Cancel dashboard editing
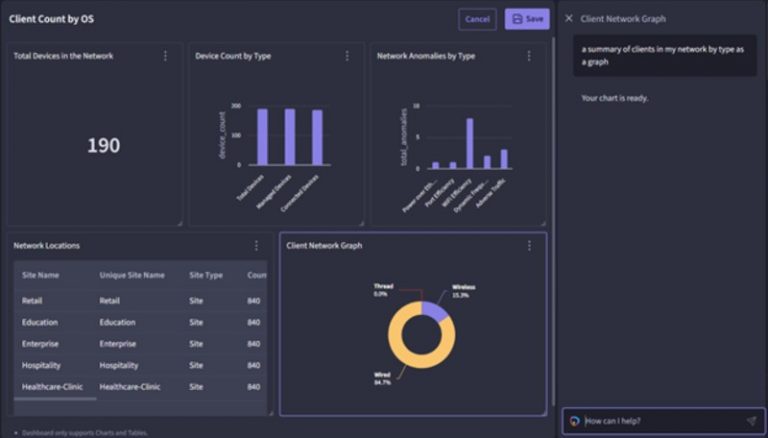The height and width of the screenshot is (438, 768). [x=477, y=19]
